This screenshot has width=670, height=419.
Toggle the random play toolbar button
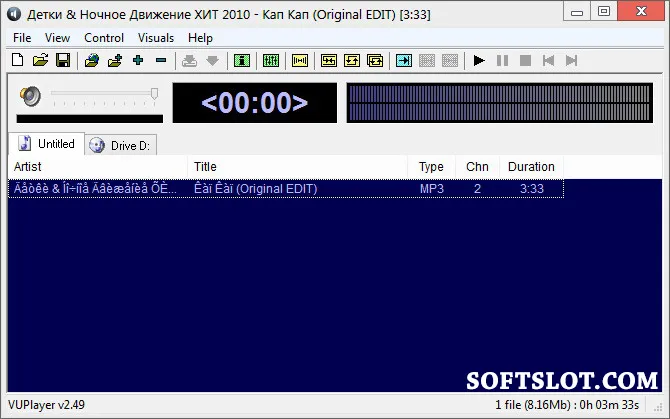point(329,60)
